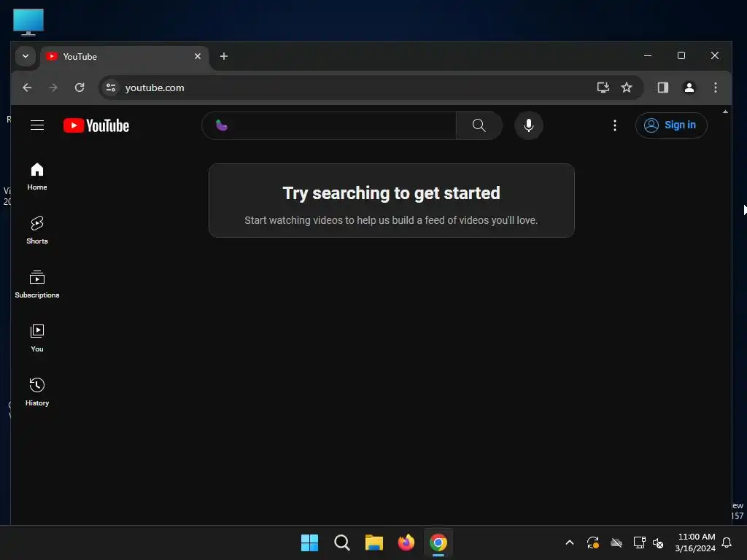Open File Explorer from taskbar
Viewport: 747px width, 560px height.
click(374, 542)
